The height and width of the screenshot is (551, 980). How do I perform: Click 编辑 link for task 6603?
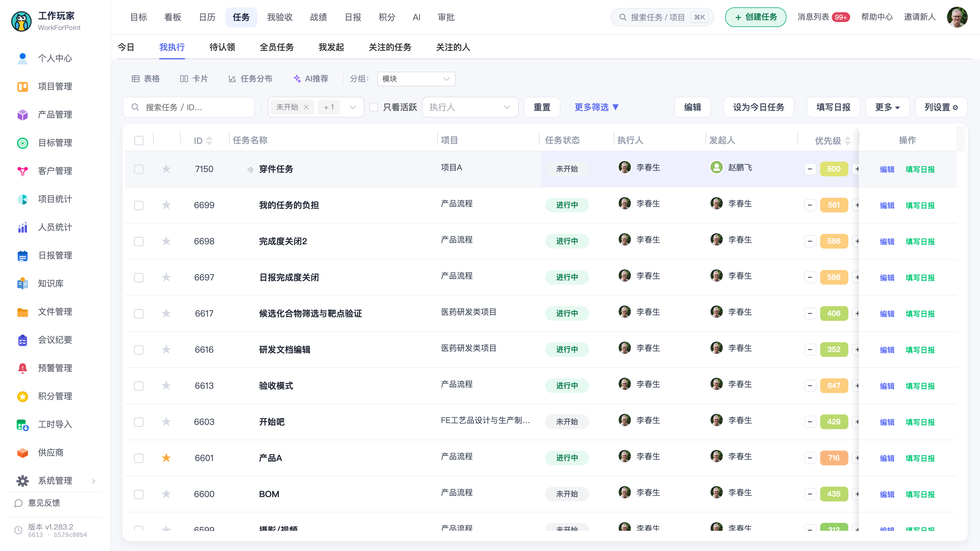click(887, 422)
